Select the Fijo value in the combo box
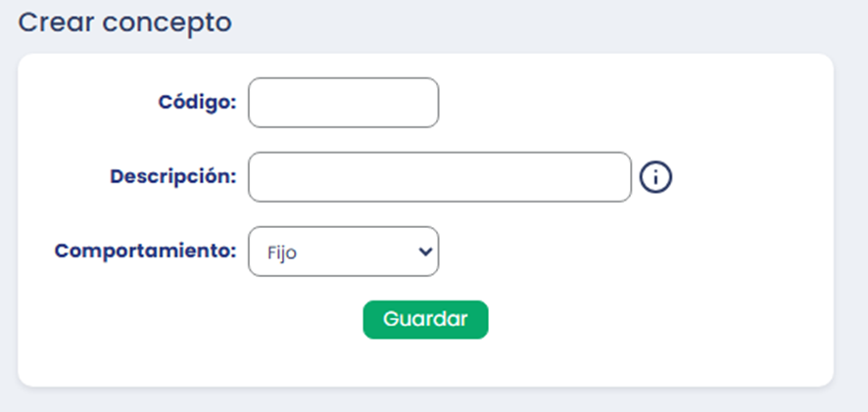868x412 pixels. (x=286, y=252)
